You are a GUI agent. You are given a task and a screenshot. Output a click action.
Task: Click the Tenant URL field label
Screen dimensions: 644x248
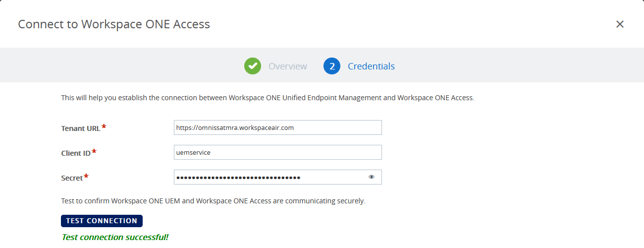coord(80,128)
